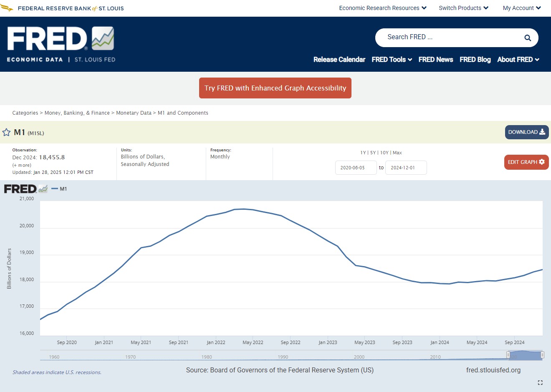Click 'Shaded areas indicate U.S. recessions' text
Screen dimensions: 551x392
pos(57,372)
